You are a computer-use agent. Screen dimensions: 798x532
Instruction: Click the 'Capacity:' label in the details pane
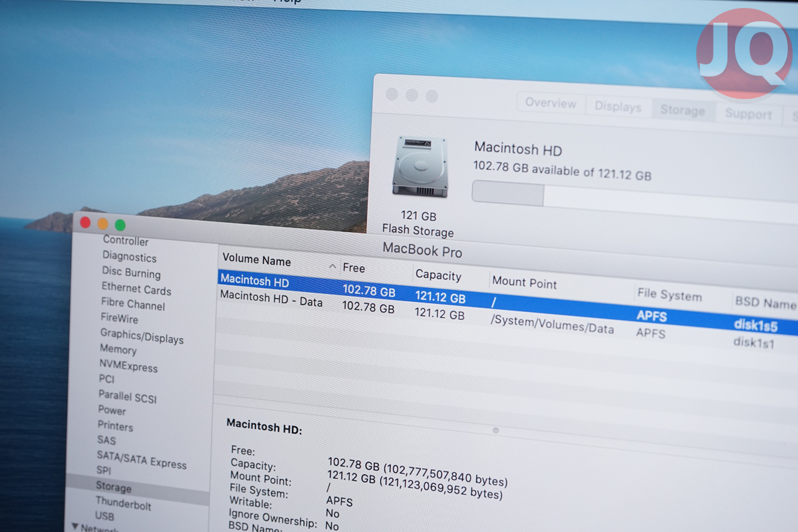(253, 465)
